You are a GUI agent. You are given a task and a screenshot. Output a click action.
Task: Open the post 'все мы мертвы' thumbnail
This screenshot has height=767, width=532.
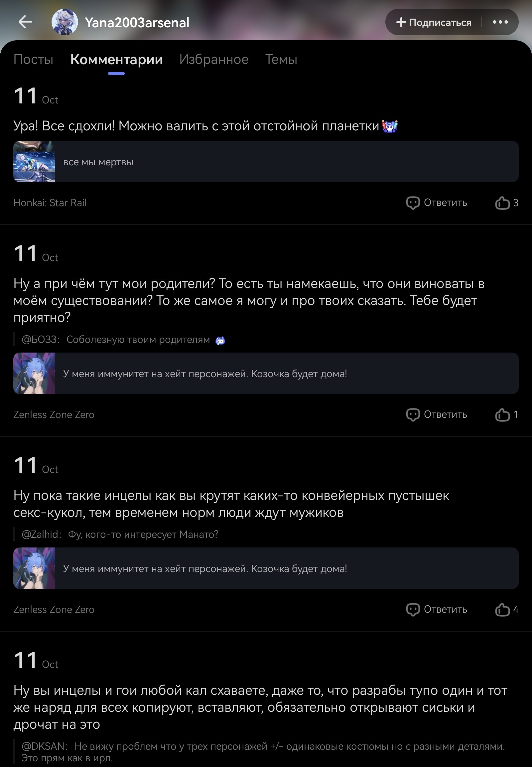point(34,161)
